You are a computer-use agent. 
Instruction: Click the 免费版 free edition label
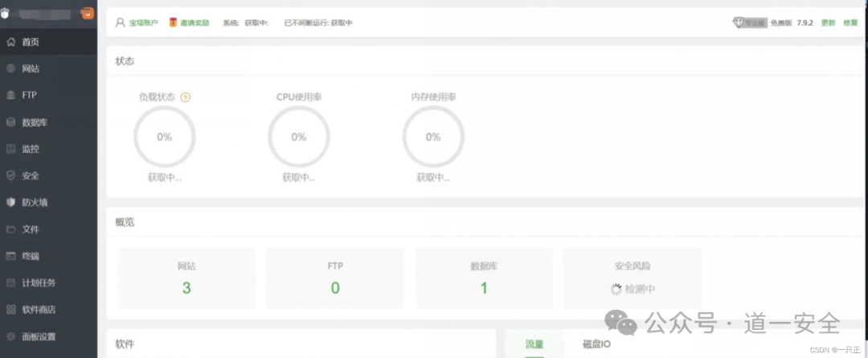coord(782,23)
